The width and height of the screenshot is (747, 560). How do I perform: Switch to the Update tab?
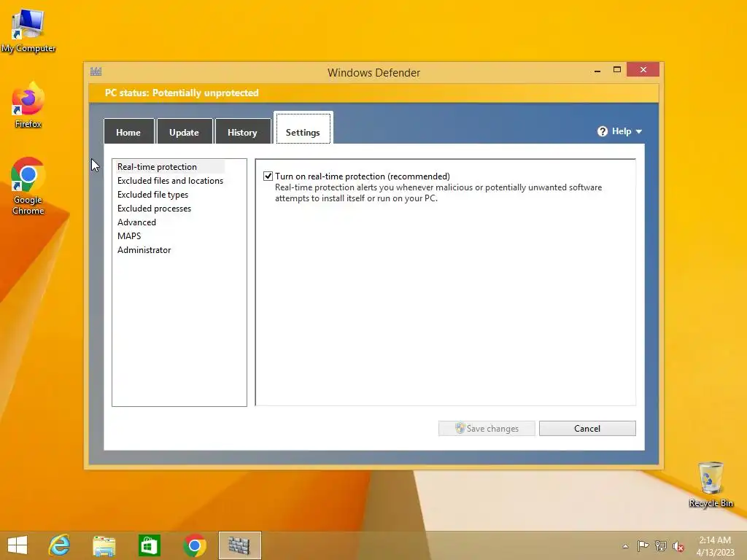click(185, 131)
